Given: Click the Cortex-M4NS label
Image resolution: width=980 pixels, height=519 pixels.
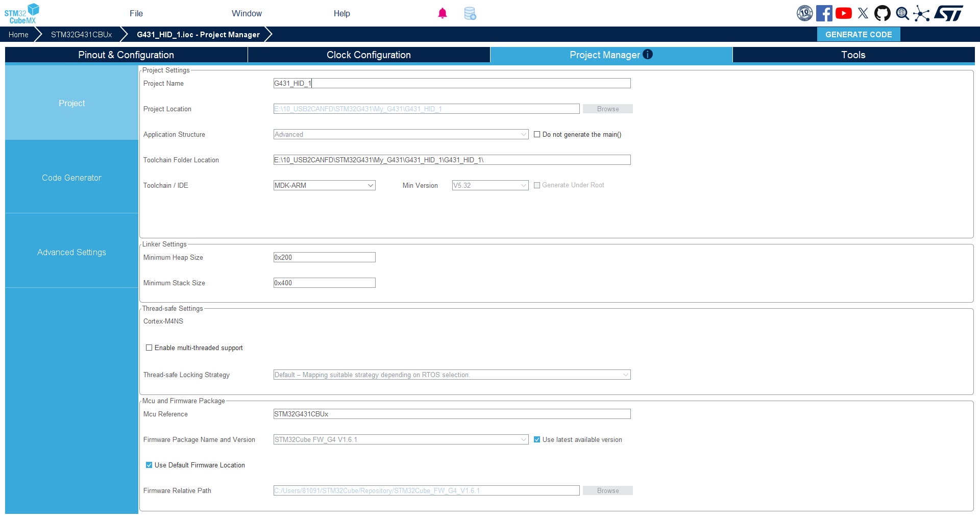Looking at the screenshot, I should click(x=163, y=321).
